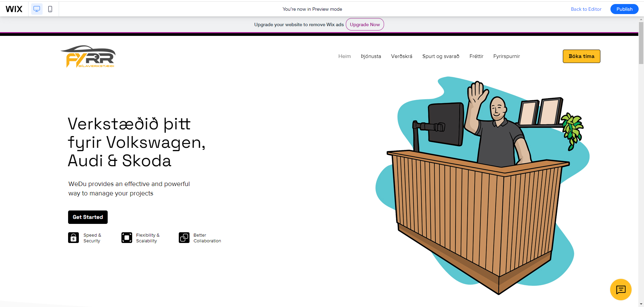Click Back to Editor link
Viewport: 644px width, 307px height.
point(586,9)
